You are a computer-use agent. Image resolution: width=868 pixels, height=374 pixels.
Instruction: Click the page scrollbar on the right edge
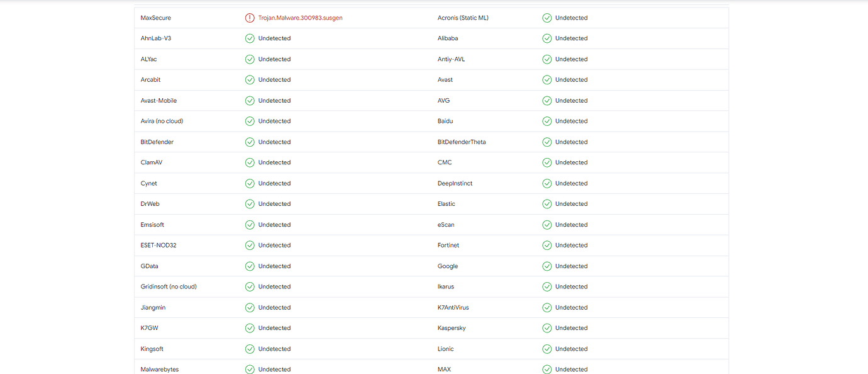point(865,187)
